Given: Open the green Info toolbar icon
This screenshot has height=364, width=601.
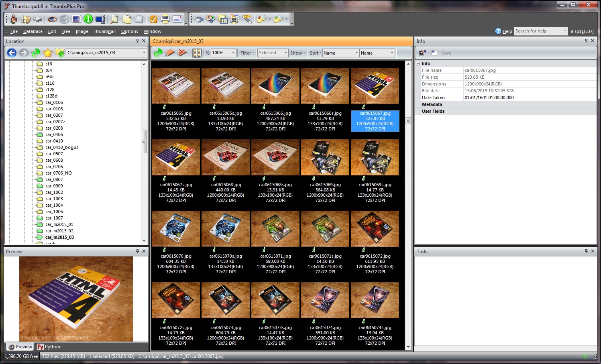Looking at the screenshot, I should pos(88,19).
